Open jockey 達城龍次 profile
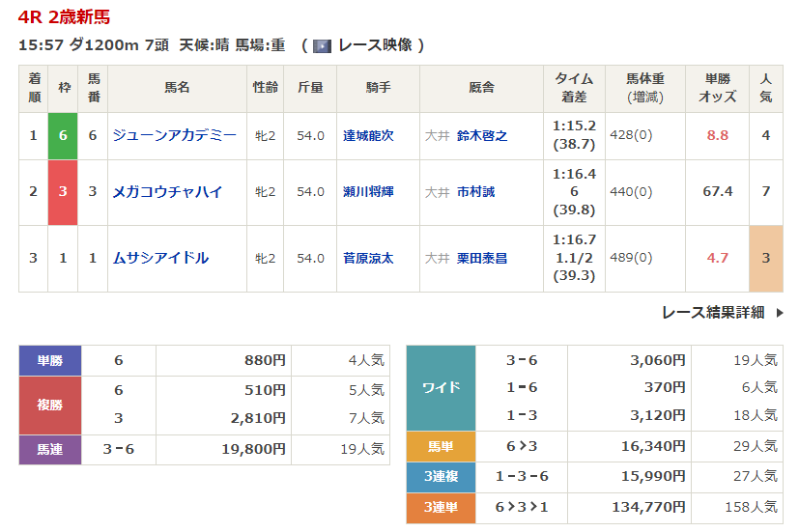 (368, 136)
